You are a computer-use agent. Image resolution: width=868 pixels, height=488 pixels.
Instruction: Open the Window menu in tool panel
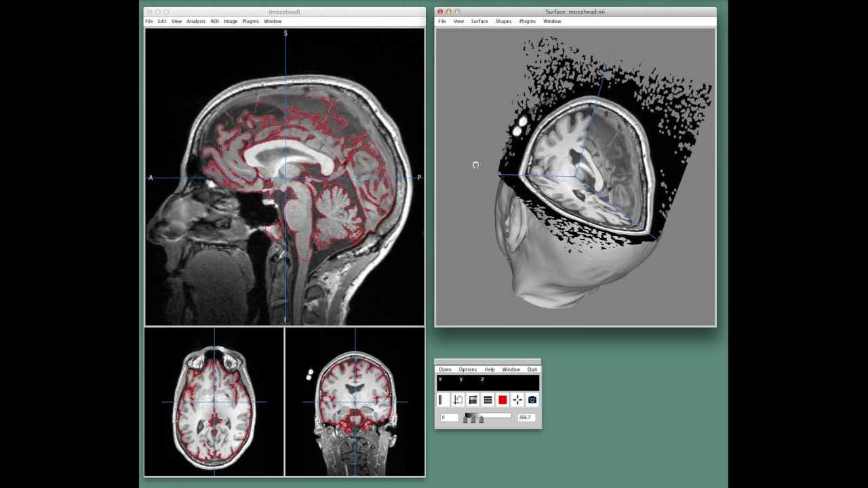click(511, 369)
